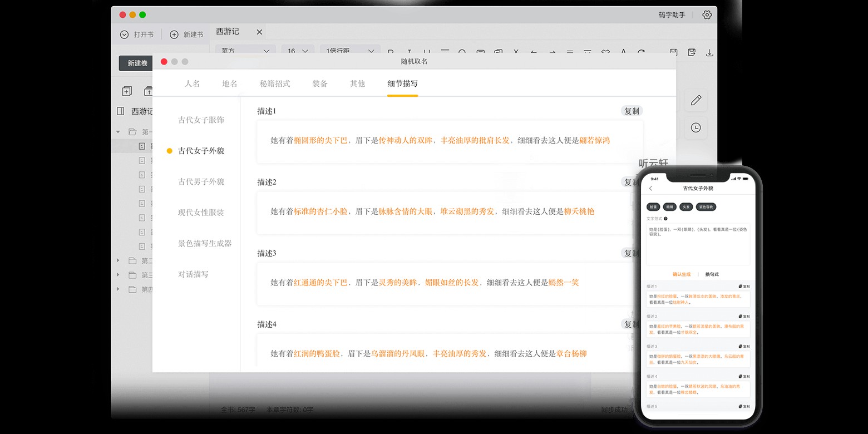The width and height of the screenshot is (868, 434).
Task: Click the 文字范式 template text box on the phone
Action: (698, 244)
